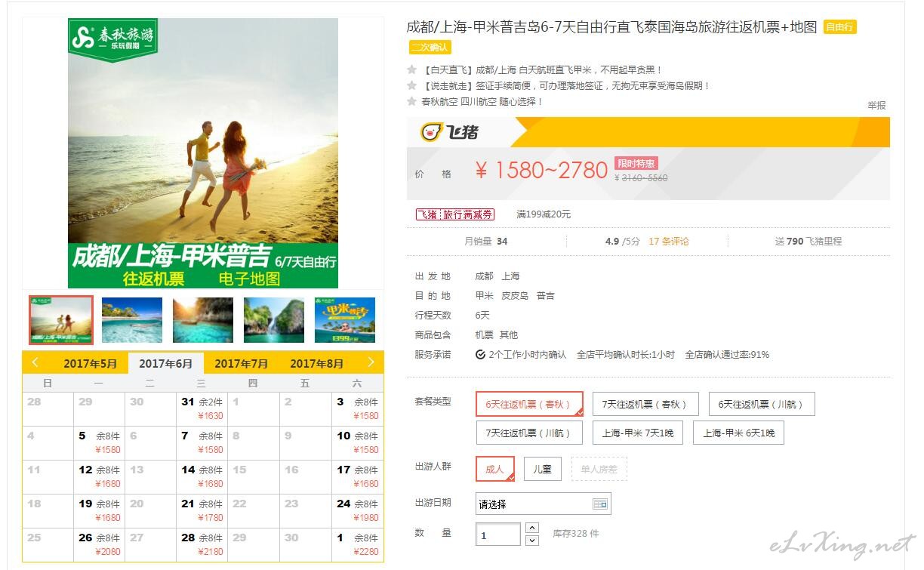Select the first beach couple thumbnail

point(61,320)
